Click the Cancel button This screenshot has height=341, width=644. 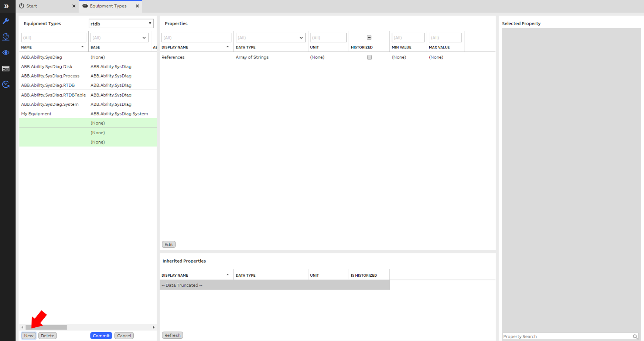[124, 336]
